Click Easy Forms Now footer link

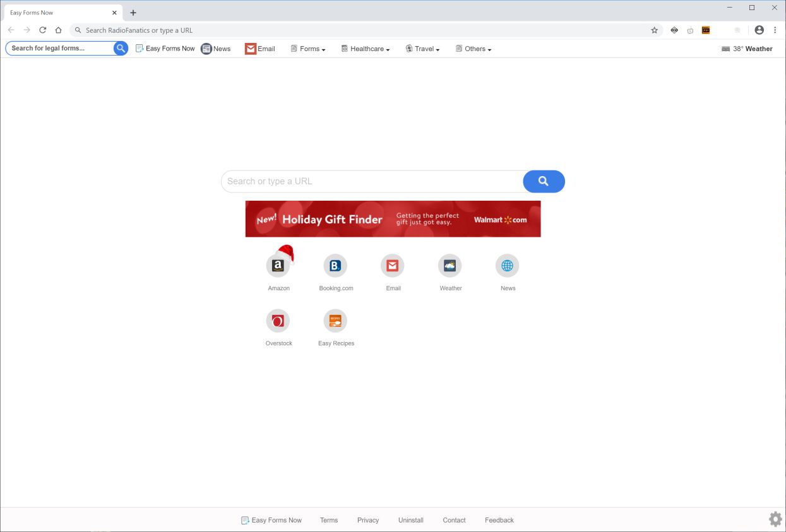(x=271, y=520)
